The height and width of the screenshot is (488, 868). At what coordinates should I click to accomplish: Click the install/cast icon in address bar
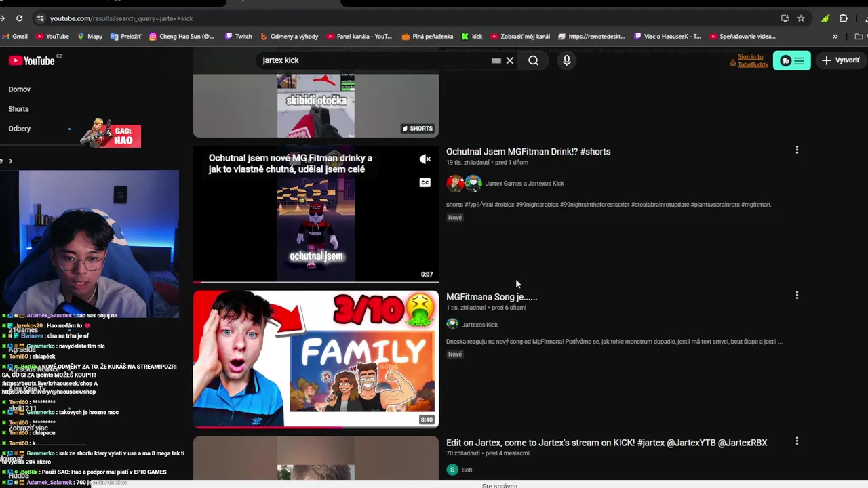pos(785,18)
